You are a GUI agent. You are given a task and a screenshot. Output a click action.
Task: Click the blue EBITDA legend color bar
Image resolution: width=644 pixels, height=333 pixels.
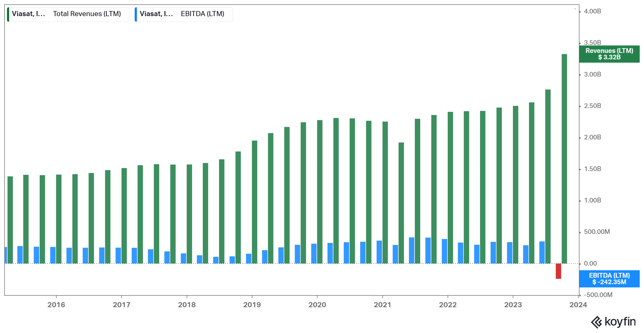(136, 14)
